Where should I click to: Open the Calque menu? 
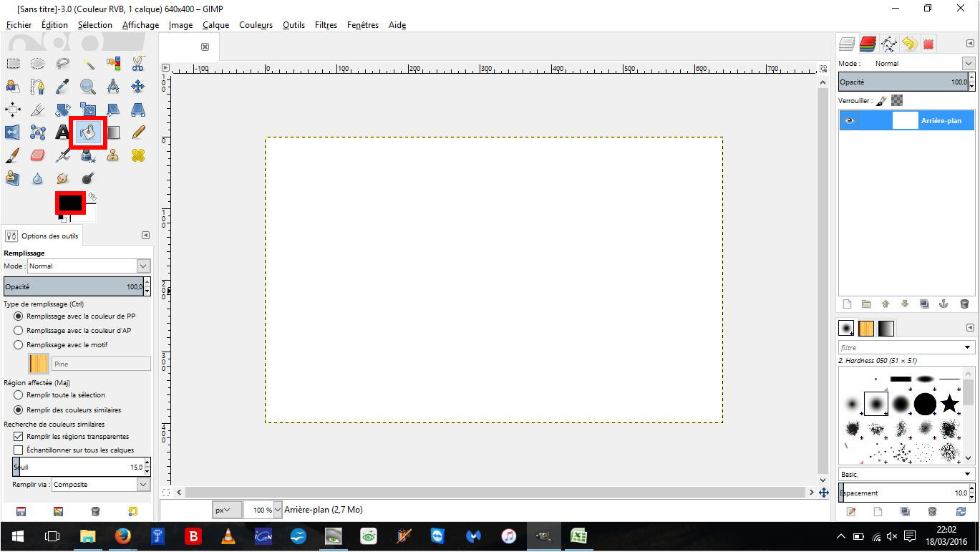click(215, 25)
